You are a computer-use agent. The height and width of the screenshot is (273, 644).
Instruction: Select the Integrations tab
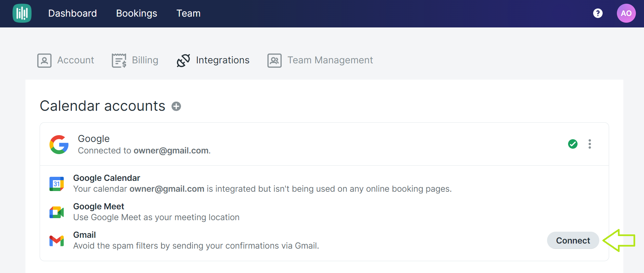(x=213, y=61)
